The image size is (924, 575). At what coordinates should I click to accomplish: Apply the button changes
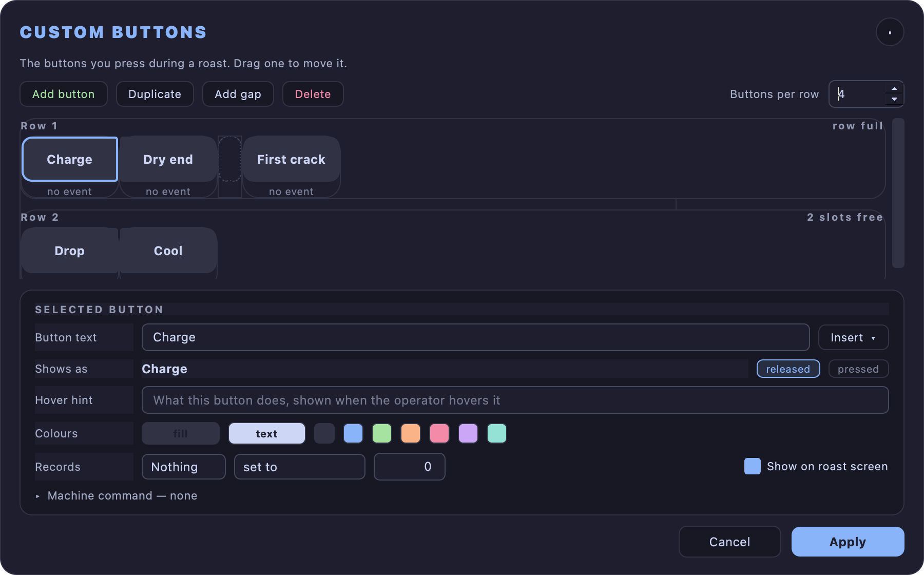point(848,542)
